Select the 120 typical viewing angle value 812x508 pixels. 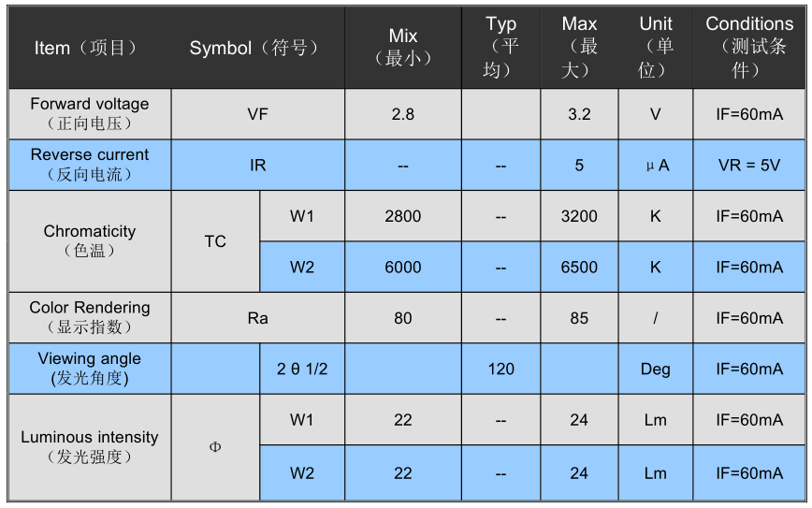[500, 369]
